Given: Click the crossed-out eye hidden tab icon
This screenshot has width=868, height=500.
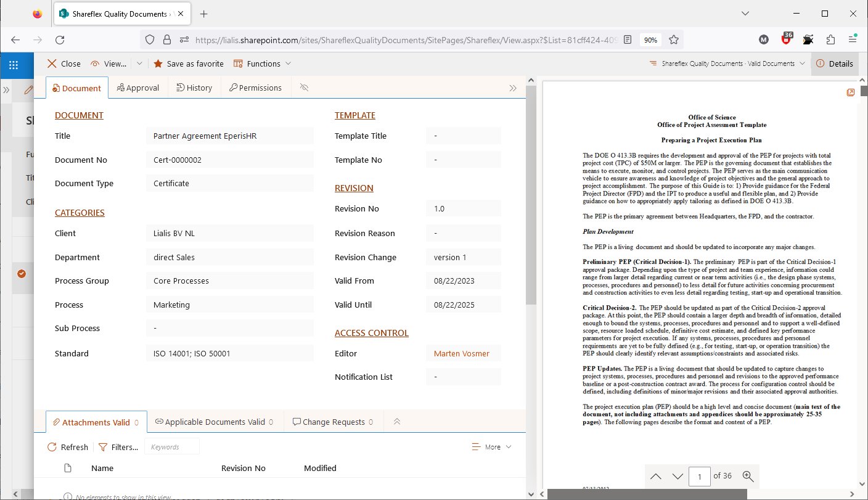Looking at the screenshot, I should [x=304, y=88].
